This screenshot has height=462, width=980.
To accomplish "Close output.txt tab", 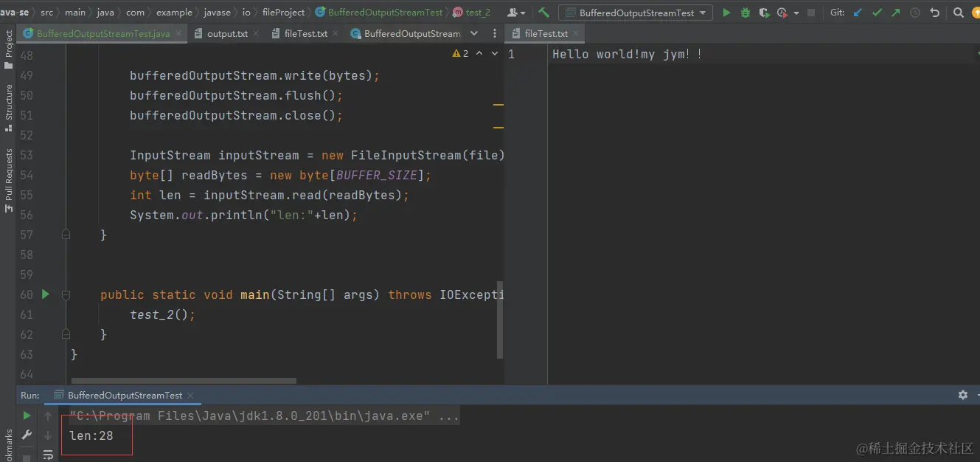I will [x=256, y=34].
